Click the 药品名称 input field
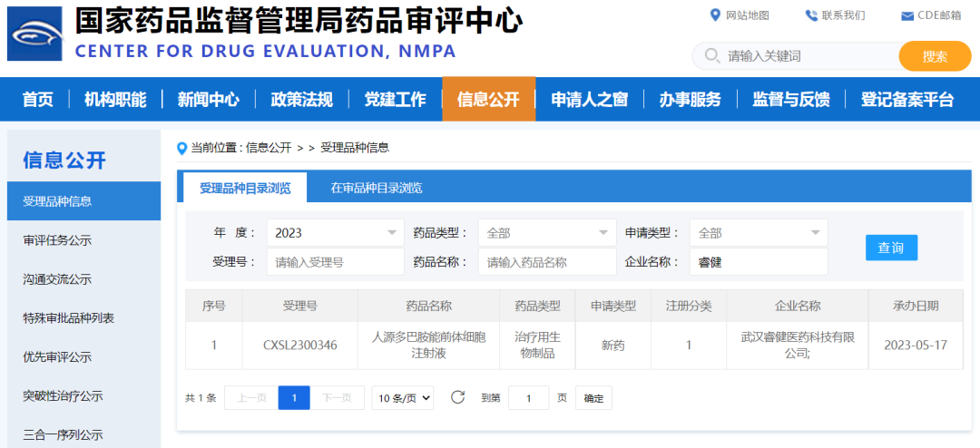Viewport: 980px width, 448px height. coord(547,262)
